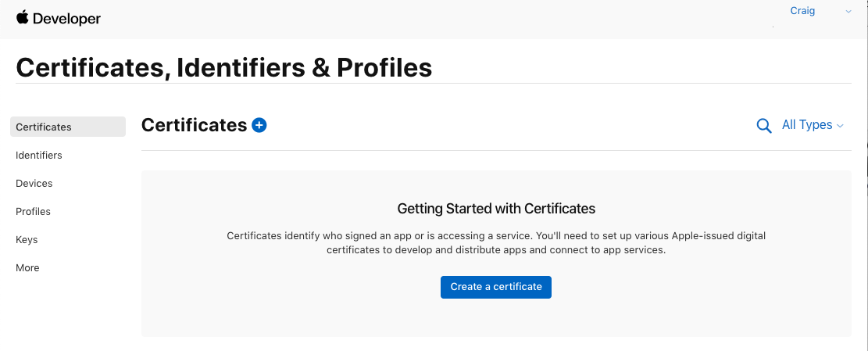Image resolution: width=868 pixels, height=351 pixels.
Task: Open the Developer home wordmark link
Action: tap(66, 19)
